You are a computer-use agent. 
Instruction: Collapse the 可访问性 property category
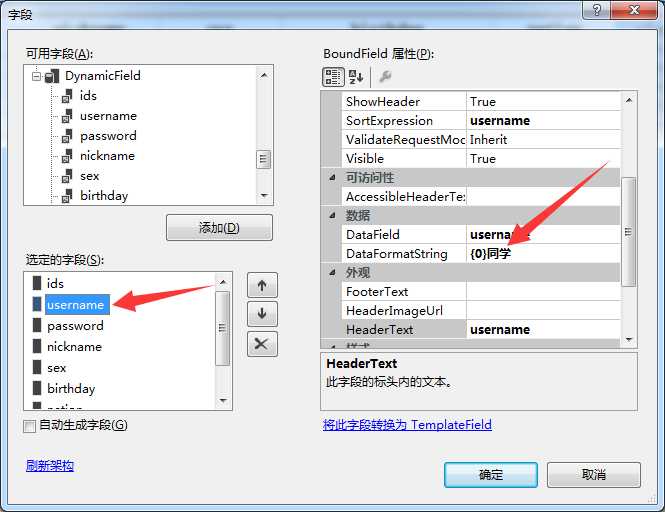[x=332, y=178]
